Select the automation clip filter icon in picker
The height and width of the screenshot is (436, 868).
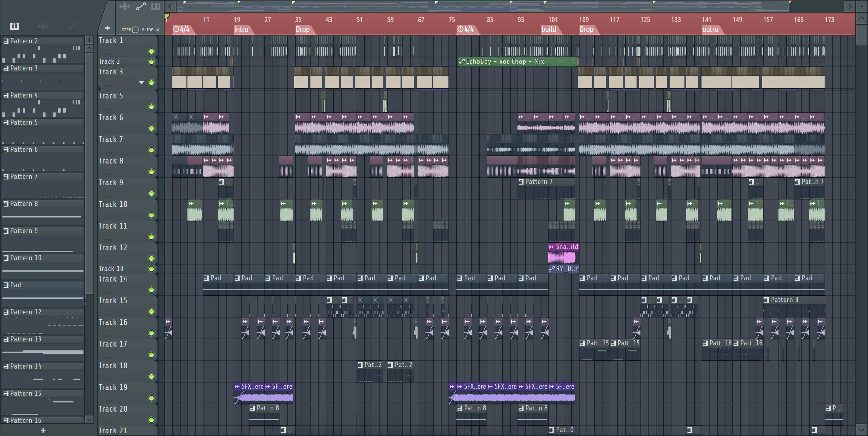click(72, 26)
